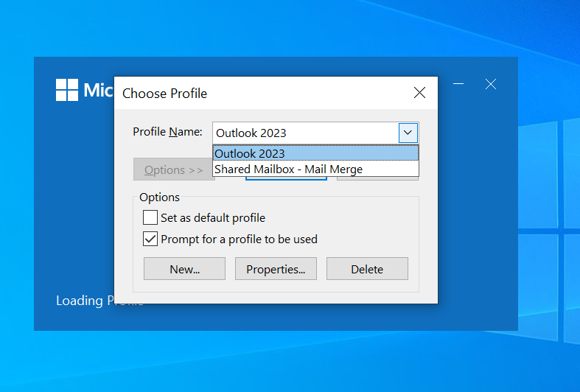Click the Choose Profile title text
Image resolution: width=580 pixels, height=392 pixels.
pyautogui.click(x=164, y=94)
